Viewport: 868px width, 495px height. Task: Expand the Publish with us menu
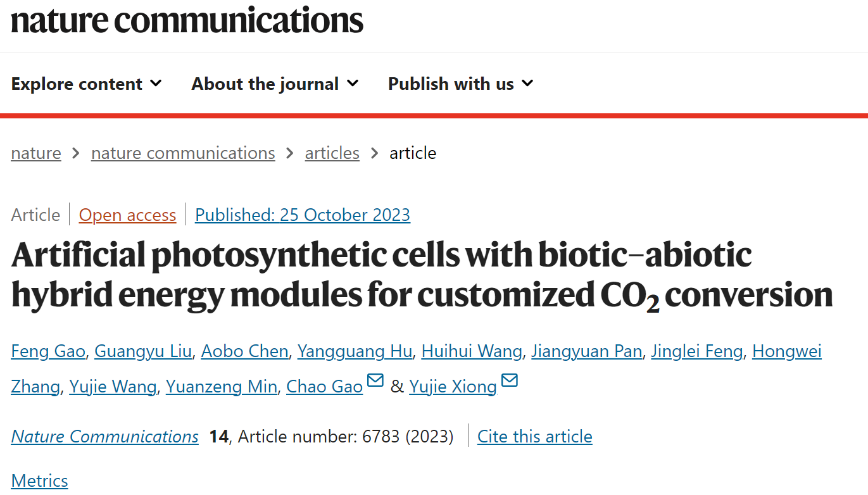461,84
